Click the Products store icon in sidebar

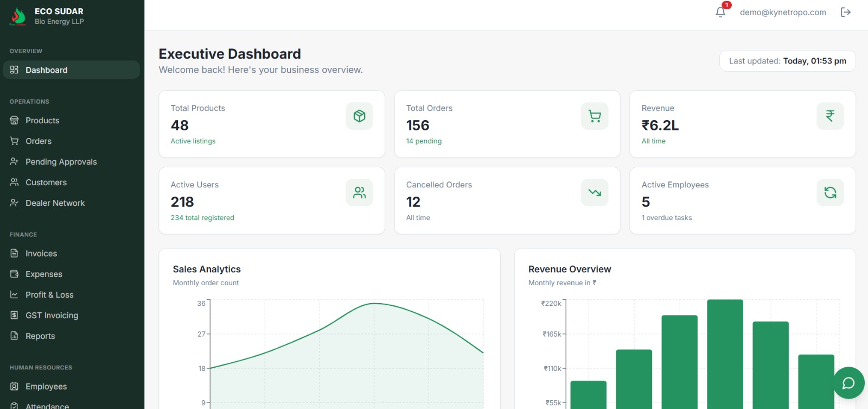point(14,121)
